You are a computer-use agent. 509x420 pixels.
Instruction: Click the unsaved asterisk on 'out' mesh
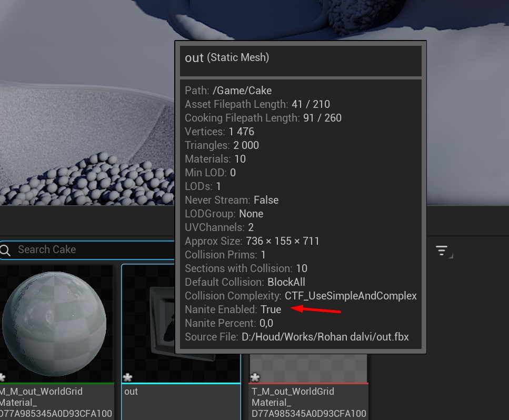(127, 377)
